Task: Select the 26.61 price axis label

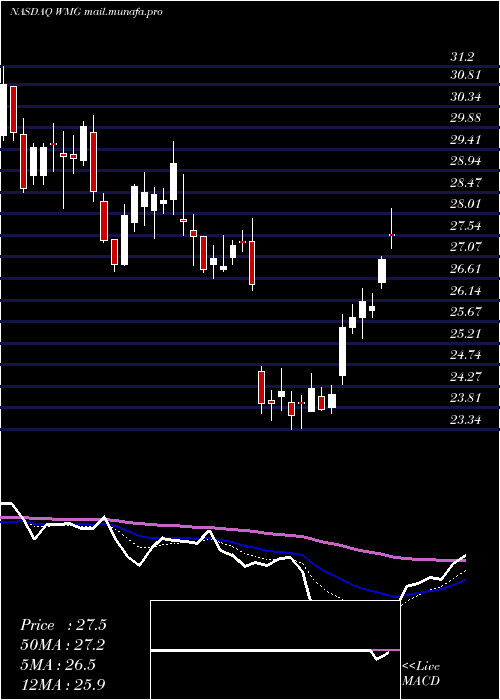Action: tap(466, 268)
